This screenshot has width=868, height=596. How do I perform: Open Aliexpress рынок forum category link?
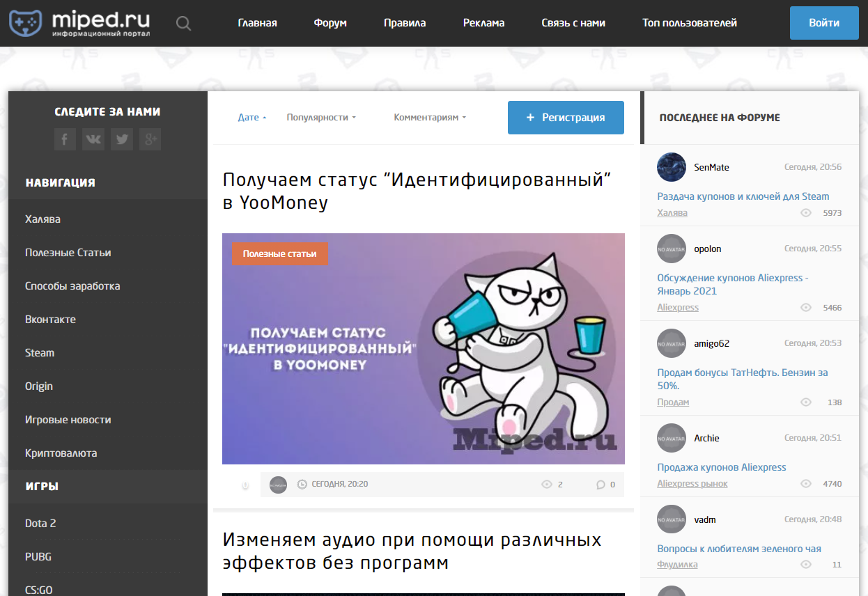(692, 484)
